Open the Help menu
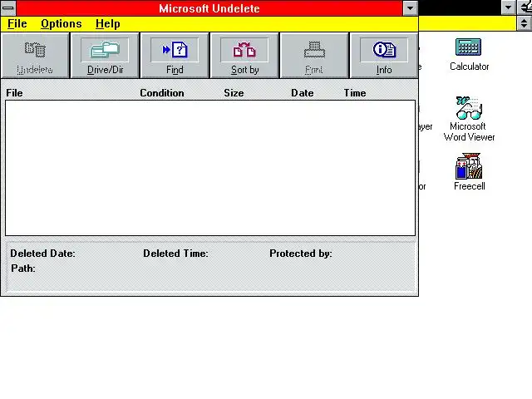This screenshot has height=399, width=532. [107, 24]
